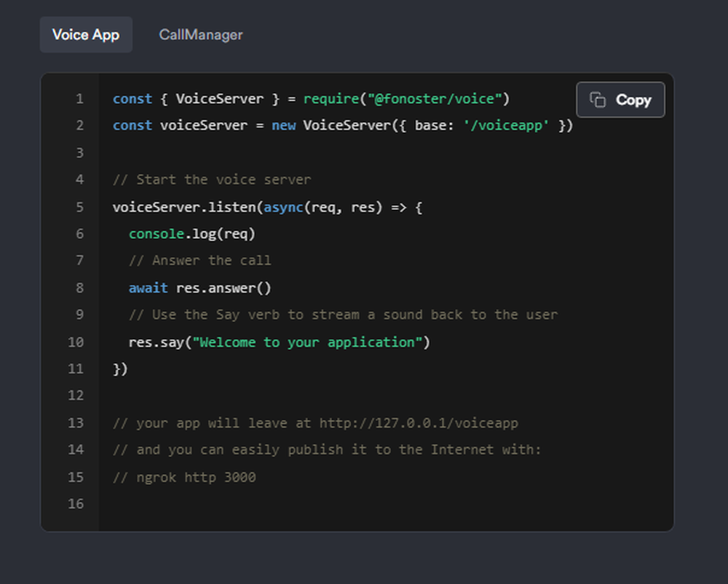Click the comment with http://127.0.0.1/voiceapp

click(x=315, y=423)
